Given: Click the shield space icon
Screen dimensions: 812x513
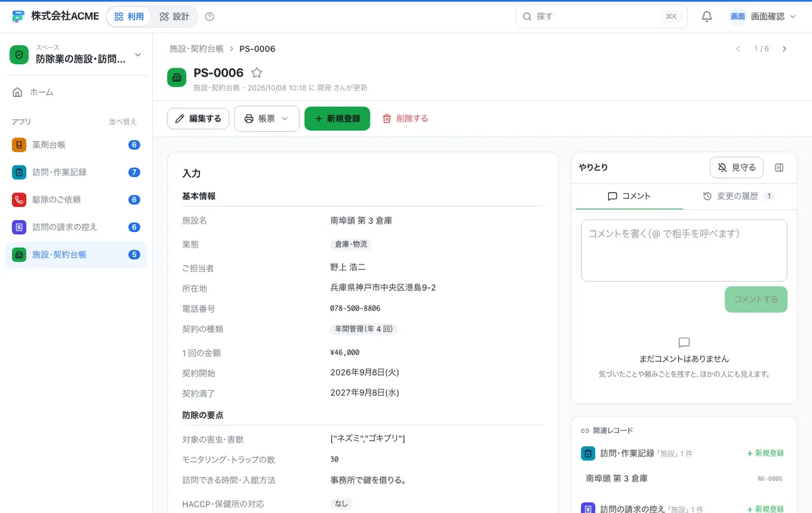Looking at the screenshot, I should [20, 55].
